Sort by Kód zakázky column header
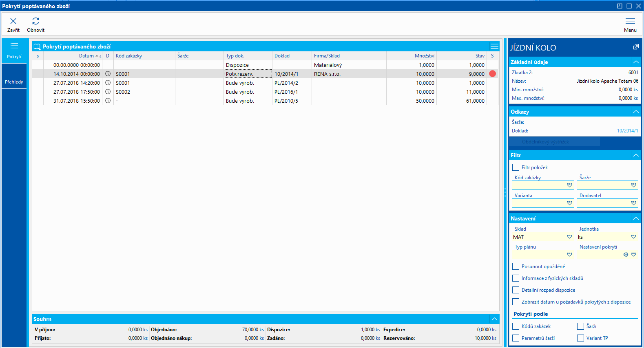Viewport: 644px width, 348px height. coord(144,56)
